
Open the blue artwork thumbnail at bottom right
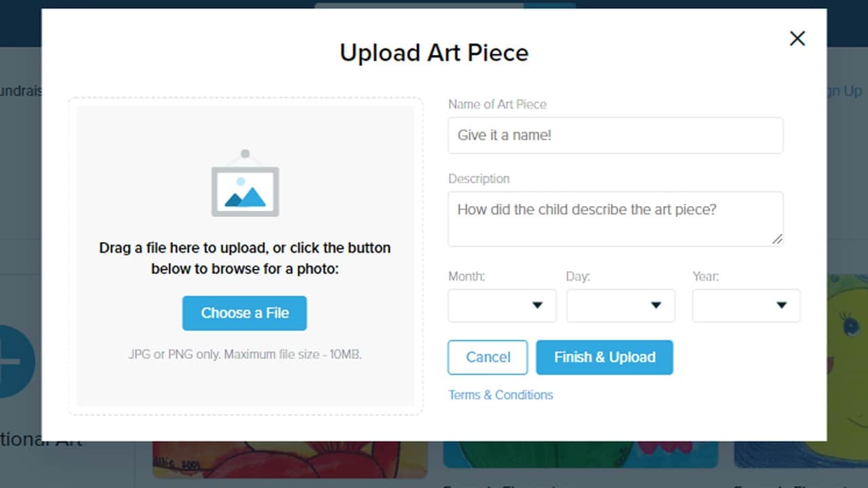point(800,454)
